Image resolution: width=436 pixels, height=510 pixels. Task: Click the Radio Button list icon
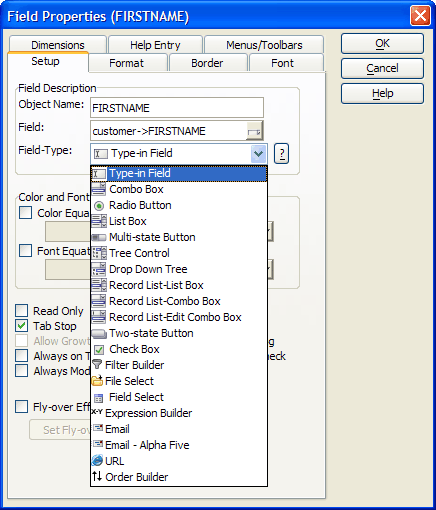tap(99, 206)
